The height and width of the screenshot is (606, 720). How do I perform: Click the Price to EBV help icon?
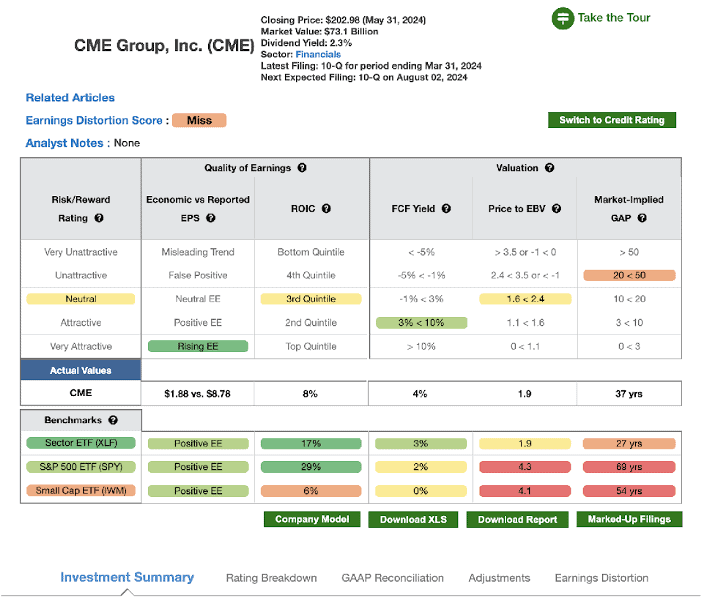[x=556, y=209]
